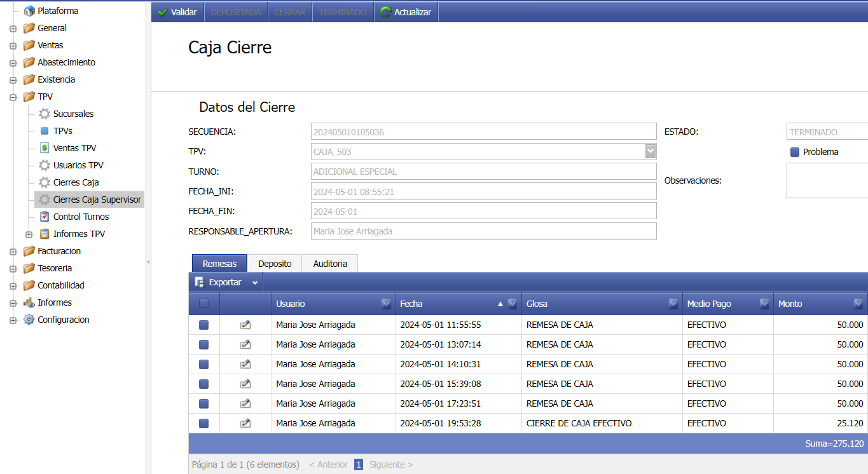The width and height of the screenshot is (868, 474).
Task: Check the row dated 11:55:55
Action: pyautogui.click(x=203, y=325)
